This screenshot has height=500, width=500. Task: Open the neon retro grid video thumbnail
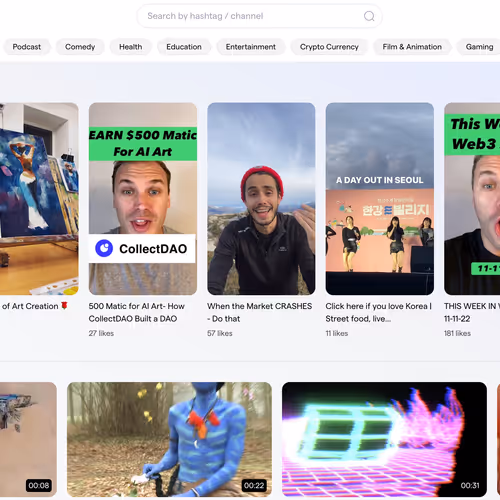point(384,439)
